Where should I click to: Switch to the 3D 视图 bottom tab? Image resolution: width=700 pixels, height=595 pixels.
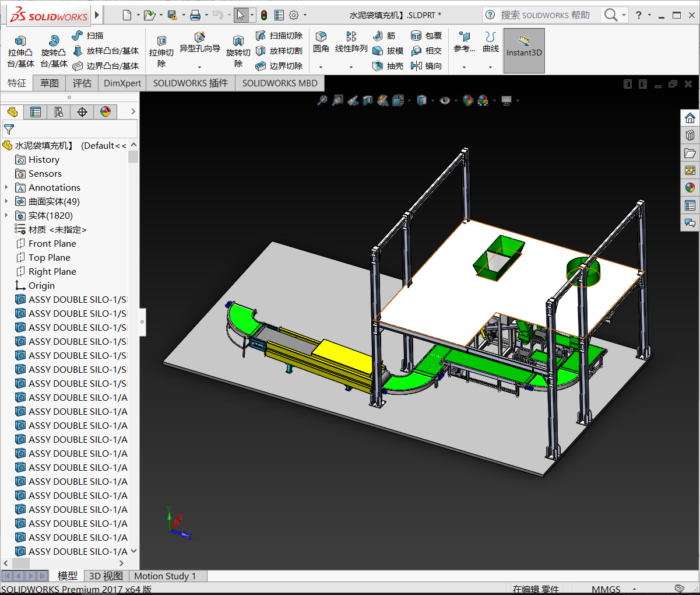tap(106, 576)
